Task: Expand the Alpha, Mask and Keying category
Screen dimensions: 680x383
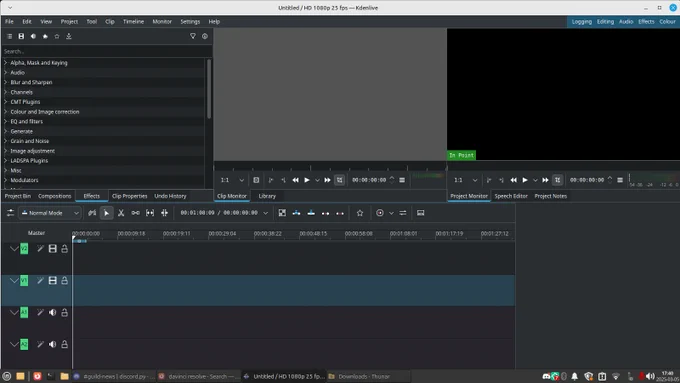Action: click(x=6, y=63)
